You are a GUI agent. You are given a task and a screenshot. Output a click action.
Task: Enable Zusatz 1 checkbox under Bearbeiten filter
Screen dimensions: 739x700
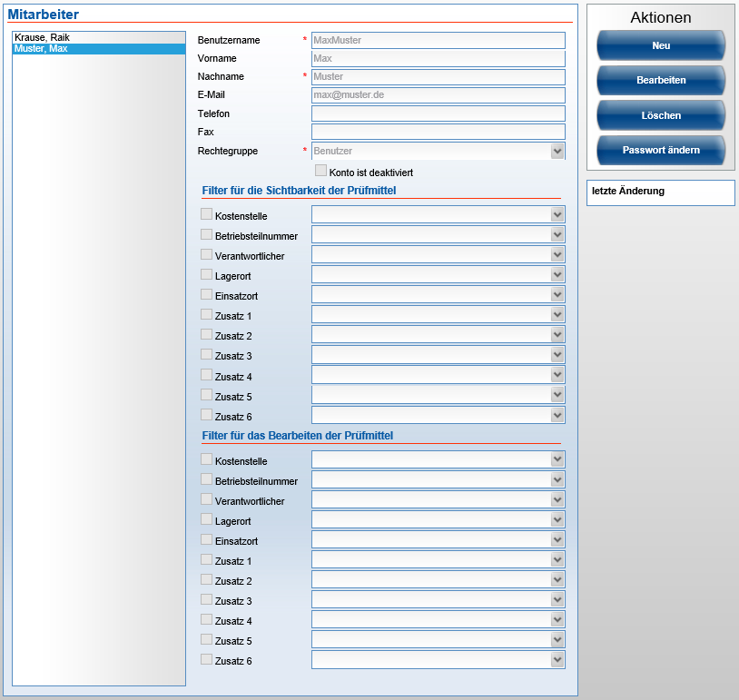(206, 559)
